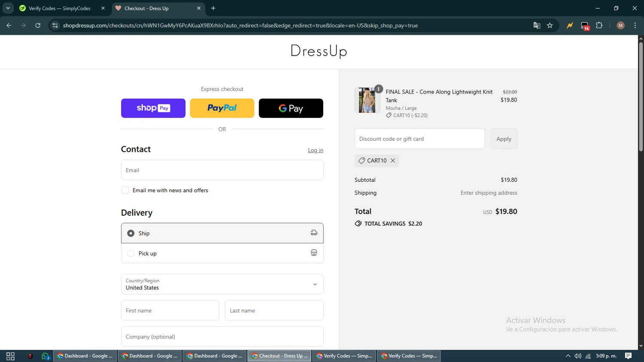Click the USD $19.80 total amount

pos(500,211)
